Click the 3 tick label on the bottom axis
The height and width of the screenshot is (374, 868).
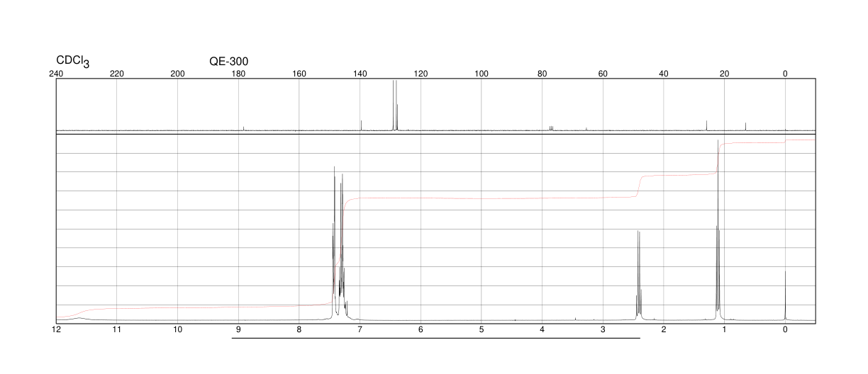tap(603, 330)
